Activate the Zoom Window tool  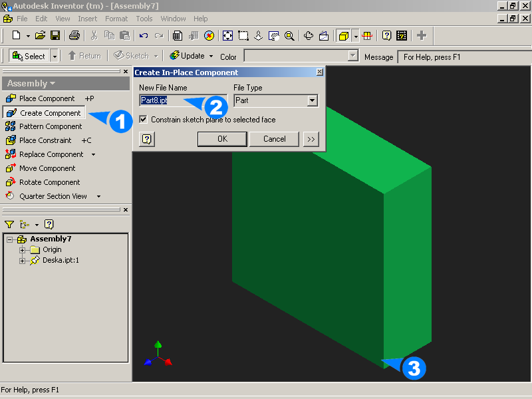(x=243, y=35)
